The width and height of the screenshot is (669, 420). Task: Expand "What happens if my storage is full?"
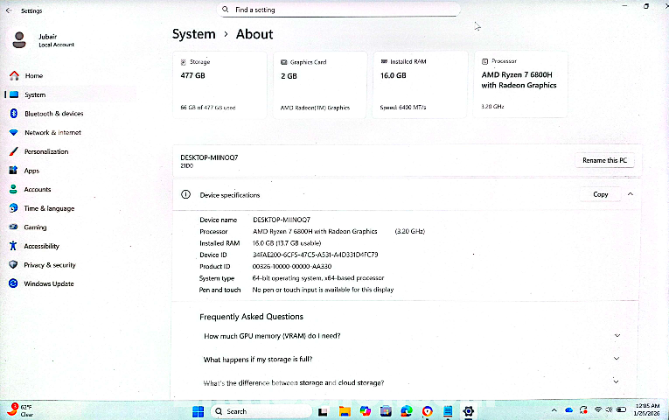pos(616,359)
